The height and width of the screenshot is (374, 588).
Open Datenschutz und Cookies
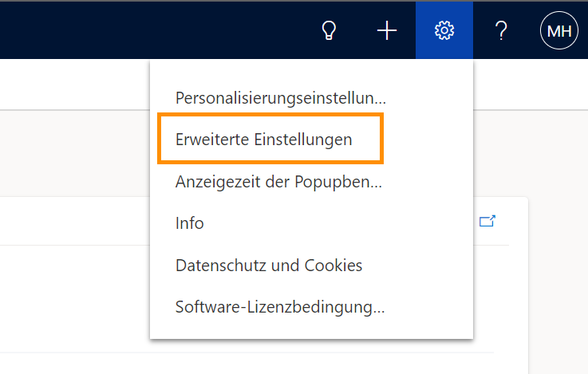click(x=269, y=266)
